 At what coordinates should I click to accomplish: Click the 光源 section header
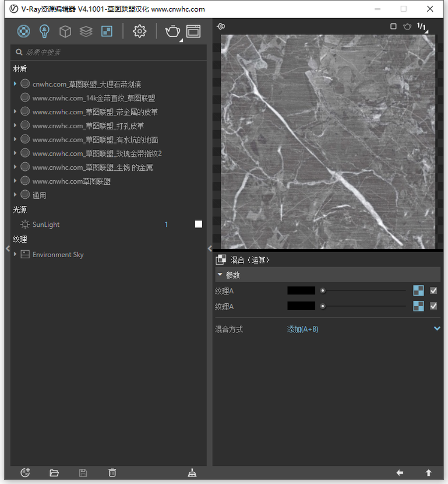(20, 210)
